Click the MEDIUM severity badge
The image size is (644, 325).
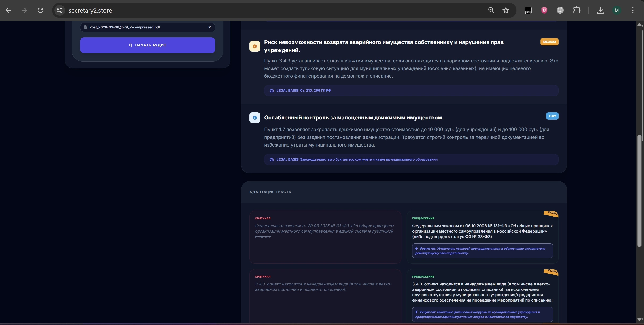(549, 42)
